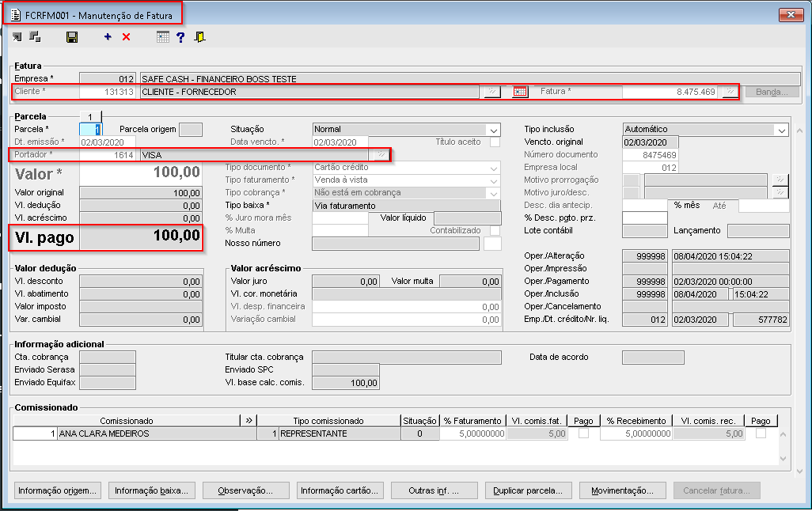Save with the floppy disk icon
The height and width of the screenshot is (511, 812).
[72, 37]
